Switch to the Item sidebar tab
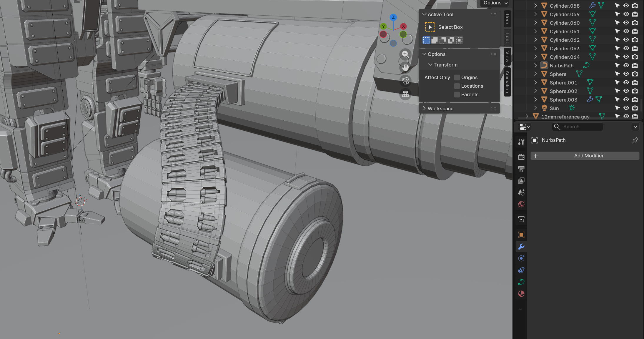The height and width of the screenshot is (339, 644). [507, 19]
